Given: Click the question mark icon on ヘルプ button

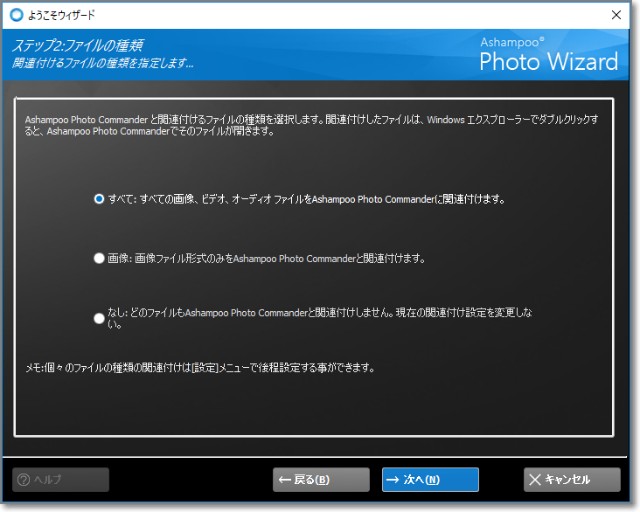Looking at the screenshot, I should [x=24, y=480].
